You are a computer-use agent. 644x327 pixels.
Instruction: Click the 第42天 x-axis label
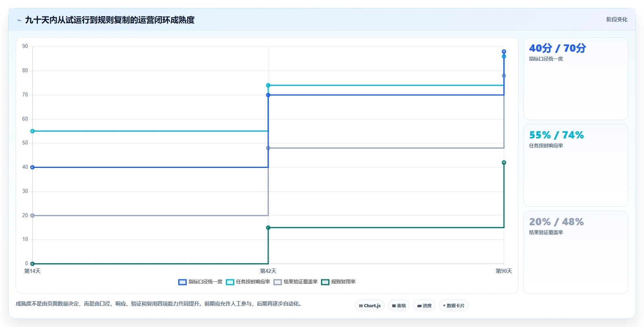(268, 271)
